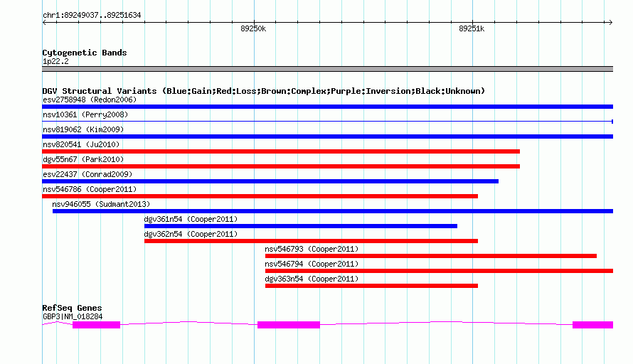Select esv22437 (Conrad2009) label
The height and width of the screenshot is (364, 633).
pos(87,174)
